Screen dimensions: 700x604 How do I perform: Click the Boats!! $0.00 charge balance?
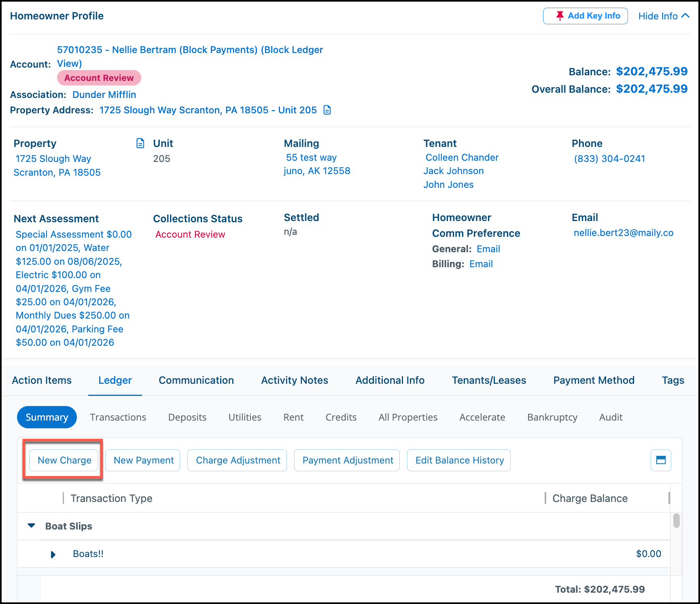[648, 554]
